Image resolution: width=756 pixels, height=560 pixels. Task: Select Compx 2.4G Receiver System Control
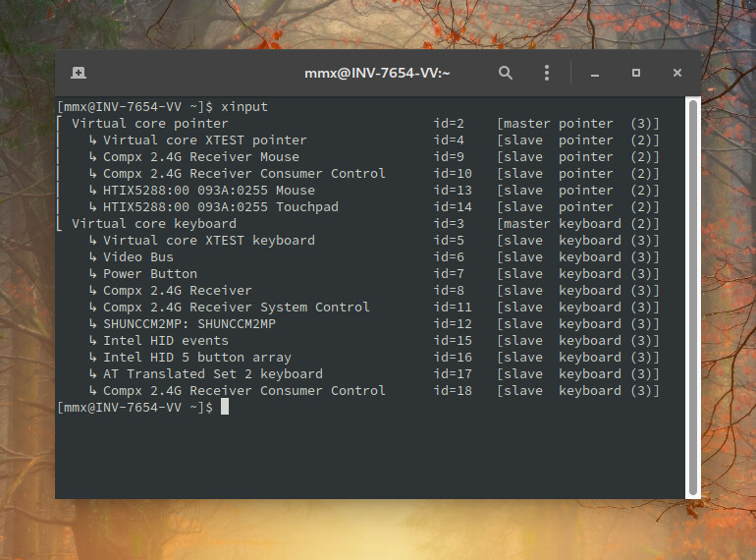point(237,308)
